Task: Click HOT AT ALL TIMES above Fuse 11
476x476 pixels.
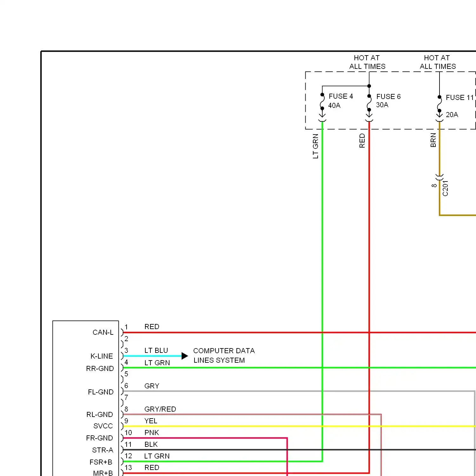Action: pyautogui.click(x=438, y=62)
